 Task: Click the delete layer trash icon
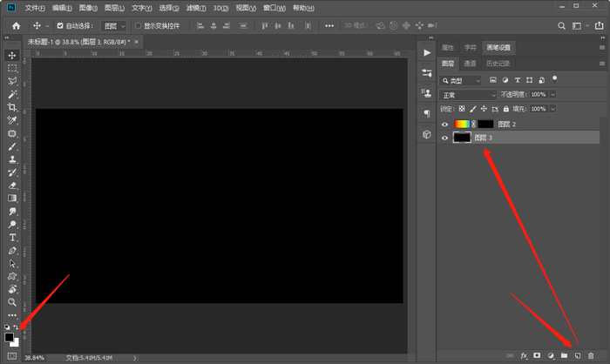point(591,356)
